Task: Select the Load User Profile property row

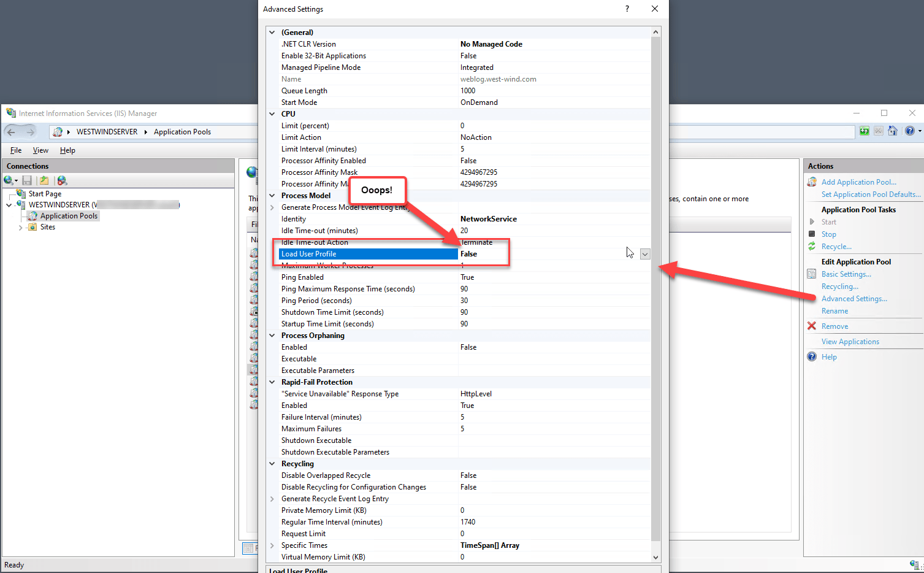Action: (464, 254)
